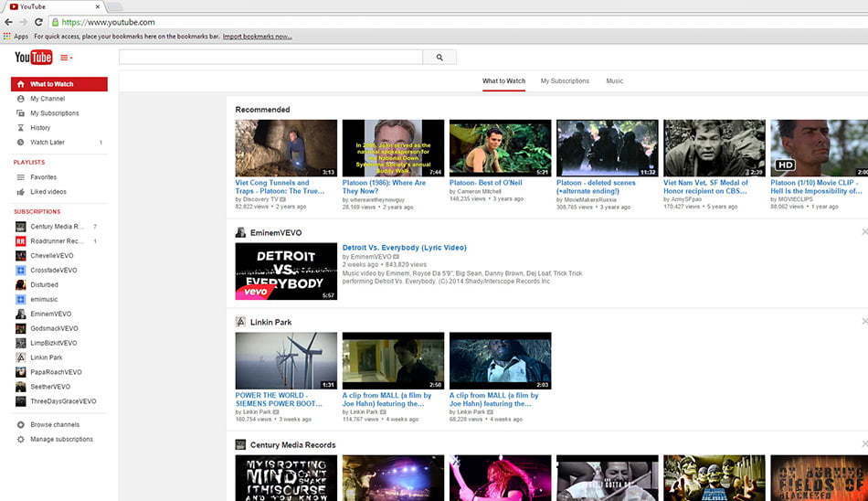Open CrossfadeVEVO subscription

click(54, 271)
